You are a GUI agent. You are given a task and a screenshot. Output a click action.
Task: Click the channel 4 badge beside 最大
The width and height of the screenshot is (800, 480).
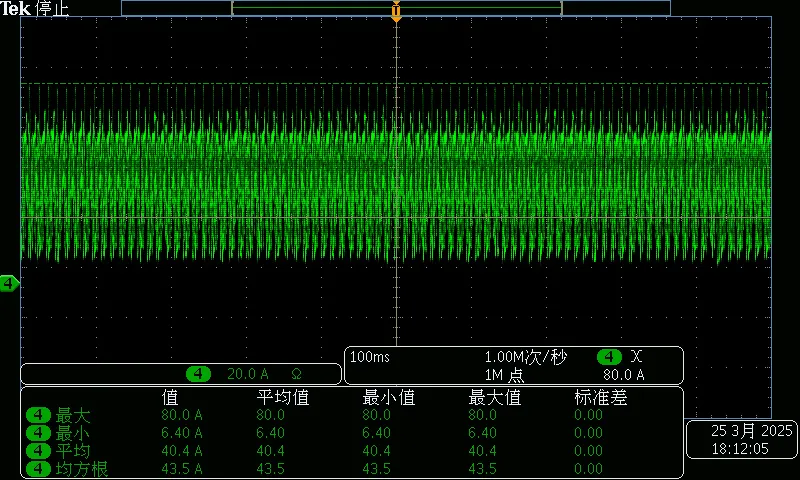(x=38, y=415)
